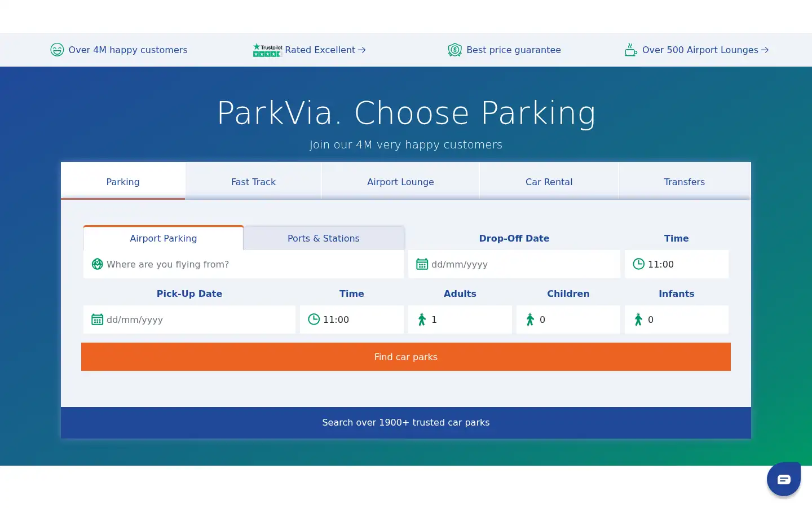812x508 pixels.
Task: Click the best price guarantee shield icon
Action: click(454, 50)
